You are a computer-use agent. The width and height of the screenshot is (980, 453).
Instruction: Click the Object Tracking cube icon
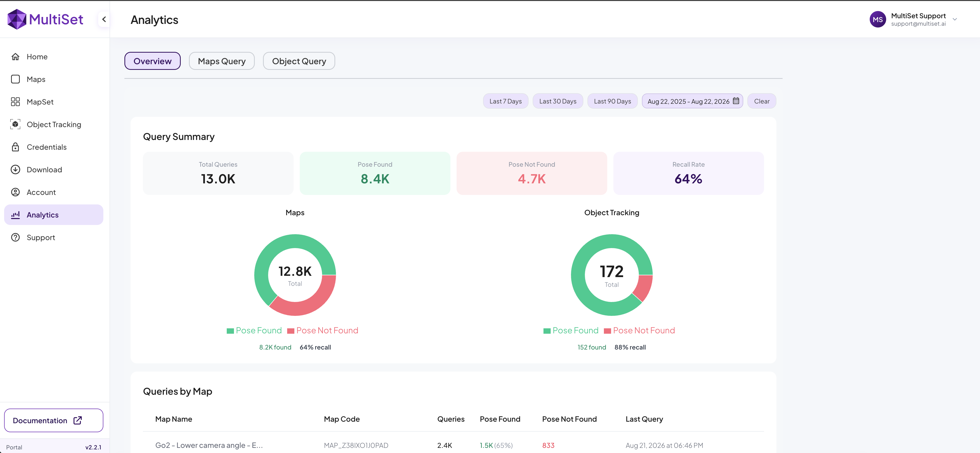click(15, 124)
